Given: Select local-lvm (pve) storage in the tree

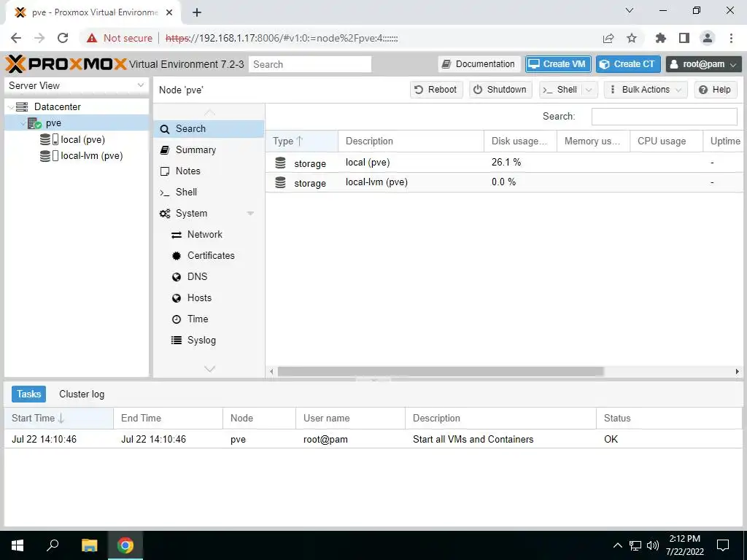Looking at the screenshot, I should (x=91, y=156).
